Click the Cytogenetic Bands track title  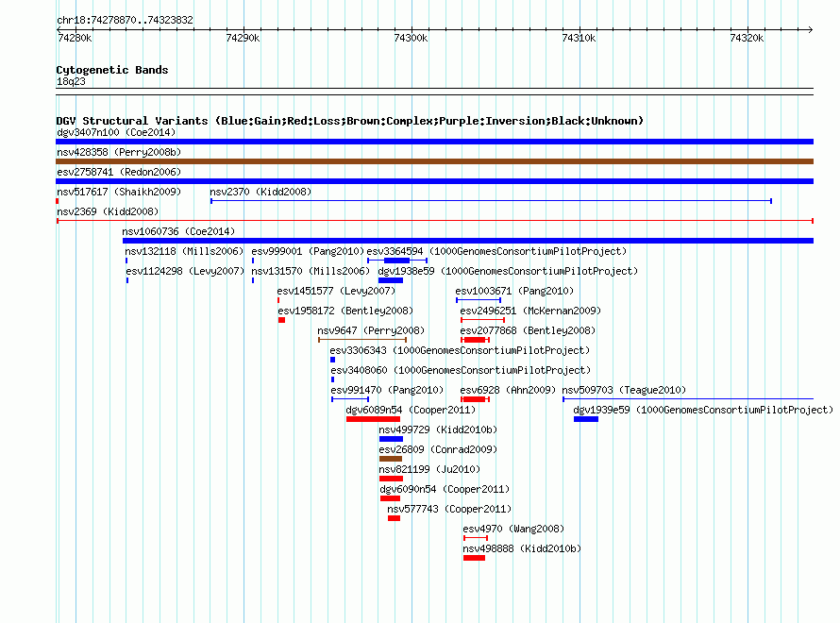point(112,70)
